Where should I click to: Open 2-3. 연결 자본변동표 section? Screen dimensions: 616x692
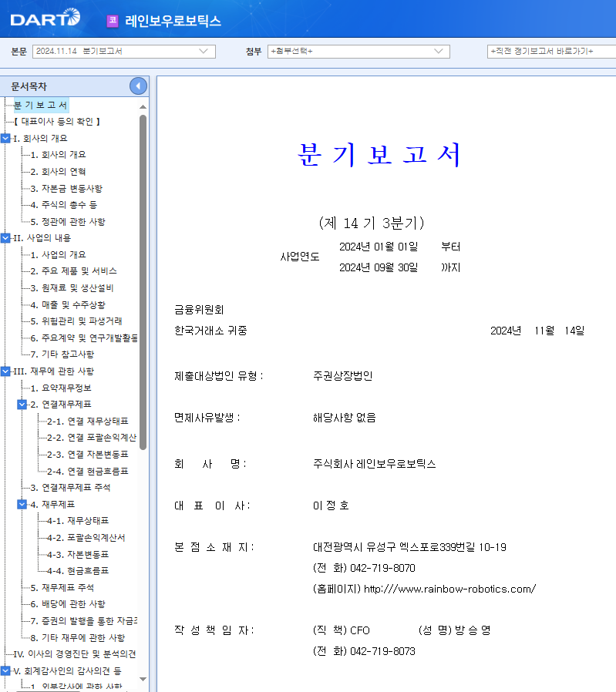(87, 455)
